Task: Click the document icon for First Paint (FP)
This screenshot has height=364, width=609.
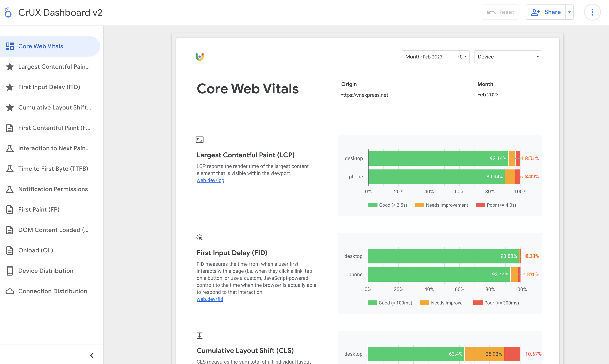Action: pos(10,209)
